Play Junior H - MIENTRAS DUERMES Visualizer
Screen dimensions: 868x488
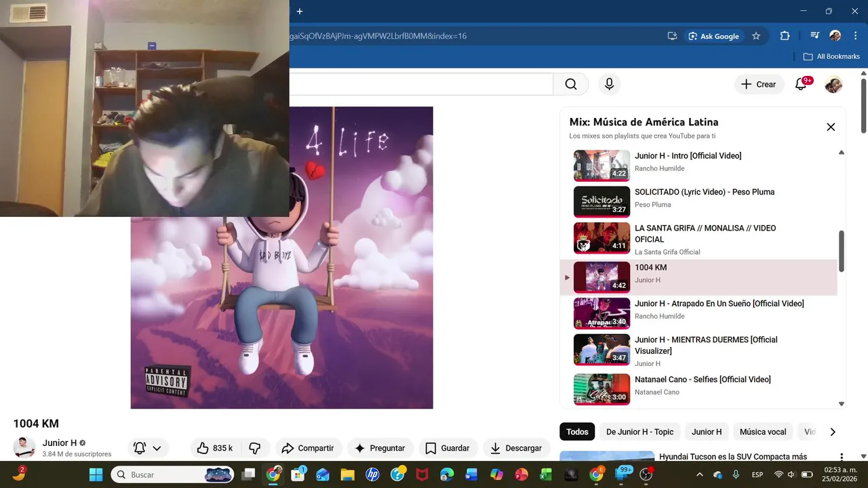click(698, 350)
